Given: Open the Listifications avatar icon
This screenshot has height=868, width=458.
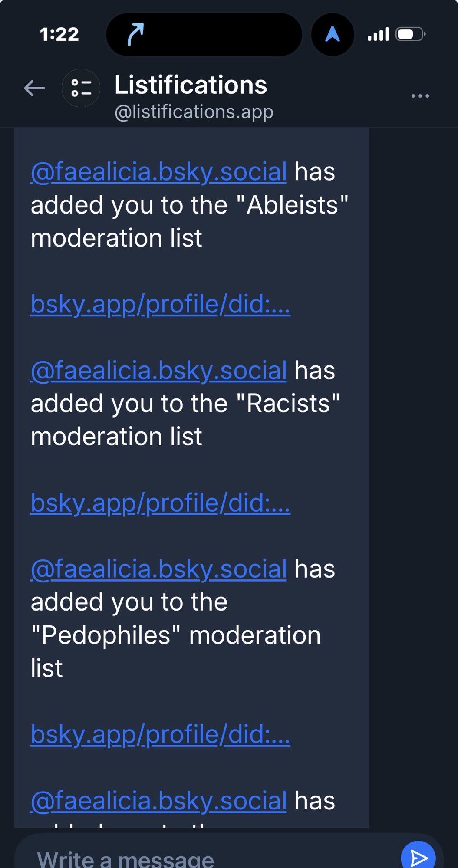Looking at the screenshot, I should [x=81, y=88].
